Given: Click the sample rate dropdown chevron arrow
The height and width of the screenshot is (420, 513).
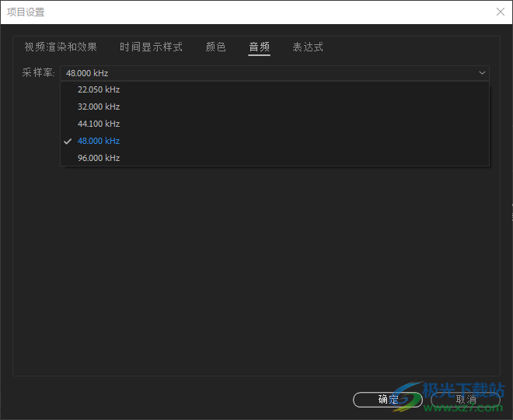Looking at the screenshot, I should coord(482,73).
